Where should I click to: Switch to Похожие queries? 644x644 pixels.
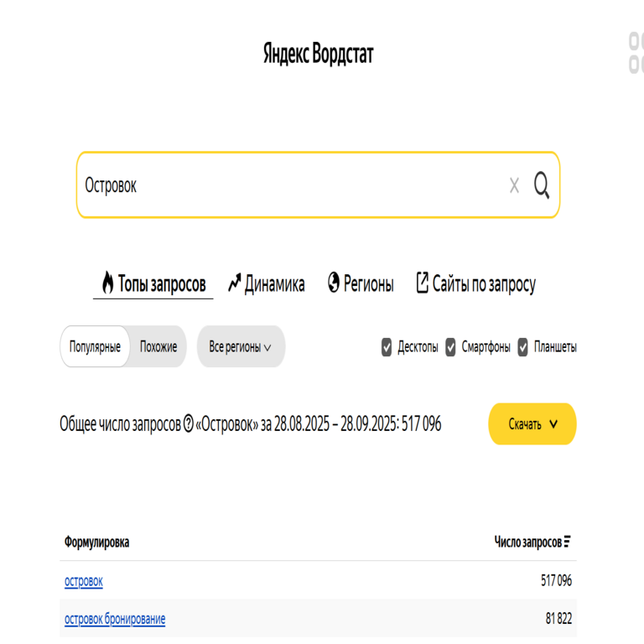click(158, 347)
